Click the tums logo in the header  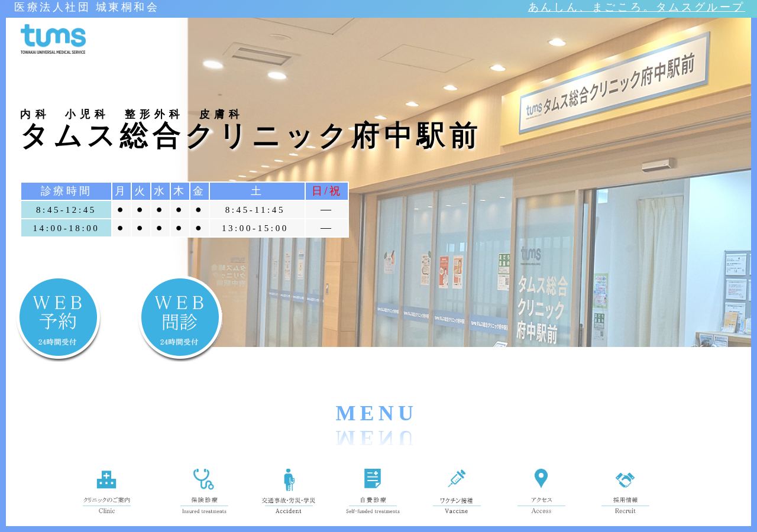click(53, 39)
